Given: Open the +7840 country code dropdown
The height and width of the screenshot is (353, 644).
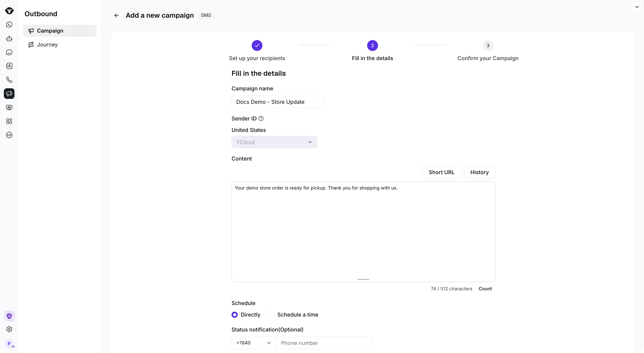Looking at the screenshot, I should pos(254,343).
